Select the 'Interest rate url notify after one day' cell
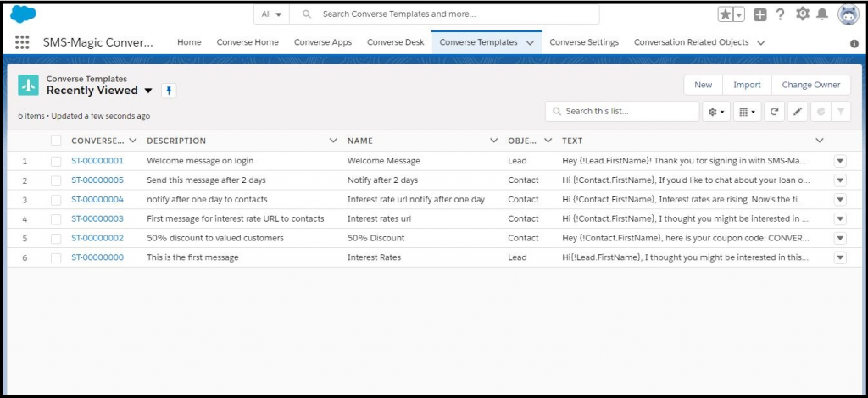The height and width of the screenshot is (398, 868). [415, 200]
